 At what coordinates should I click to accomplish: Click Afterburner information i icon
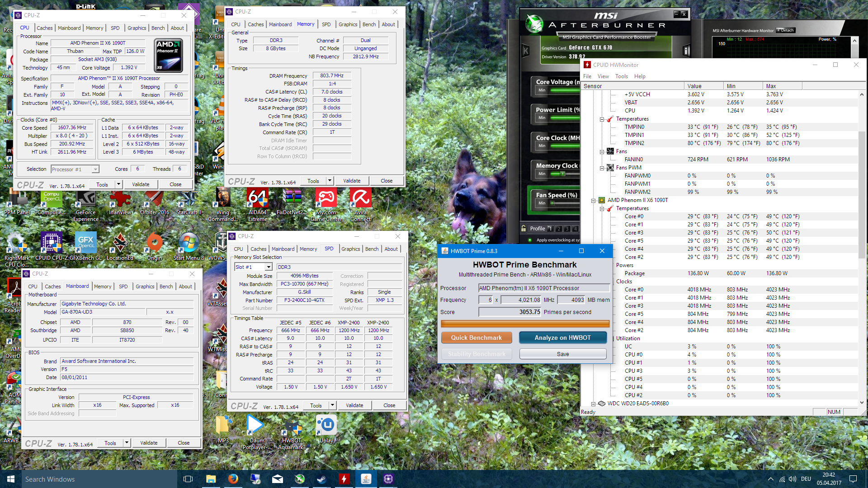686,51
